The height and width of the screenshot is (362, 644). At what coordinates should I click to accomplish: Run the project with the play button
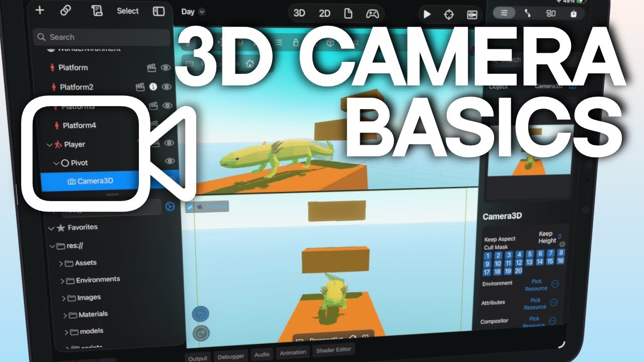(427, 14)
